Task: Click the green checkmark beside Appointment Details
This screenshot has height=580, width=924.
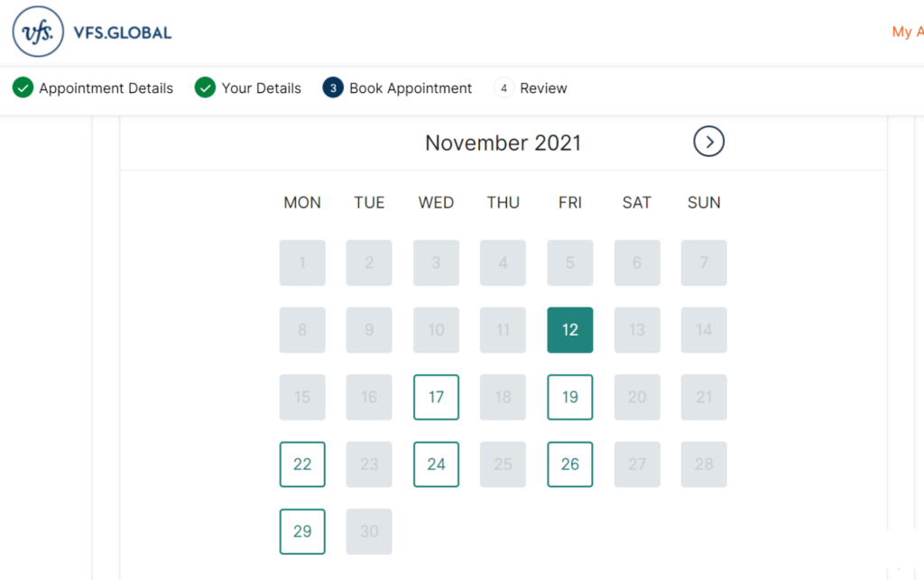Action: pyautogui.click(x=23, y=87)
